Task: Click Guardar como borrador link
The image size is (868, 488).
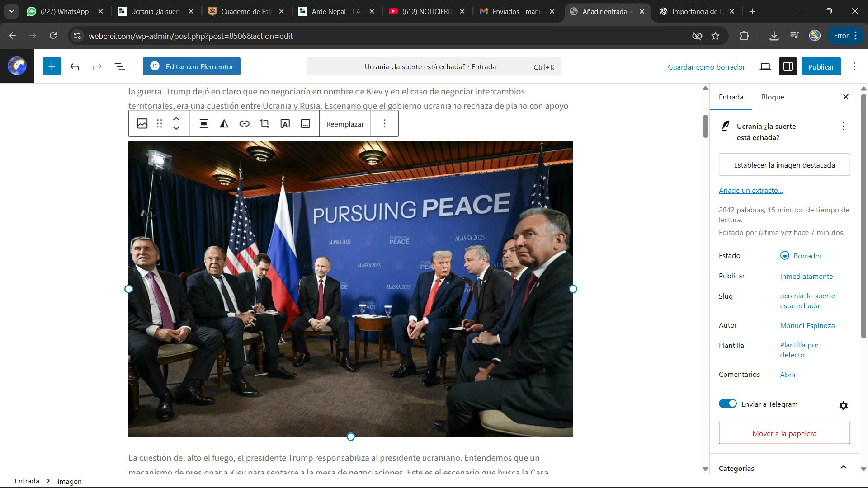Action: tap(706, 67)
